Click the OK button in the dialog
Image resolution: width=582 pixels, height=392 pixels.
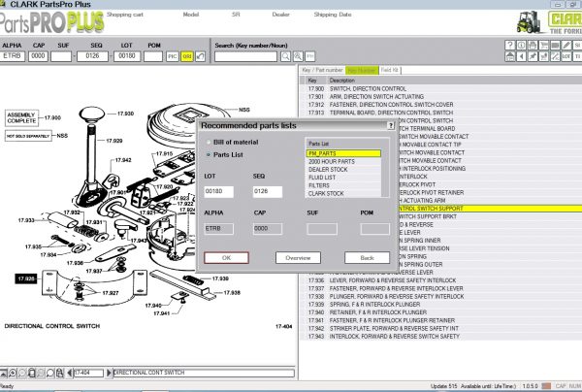pyautogui.click(x=226, y=258)
